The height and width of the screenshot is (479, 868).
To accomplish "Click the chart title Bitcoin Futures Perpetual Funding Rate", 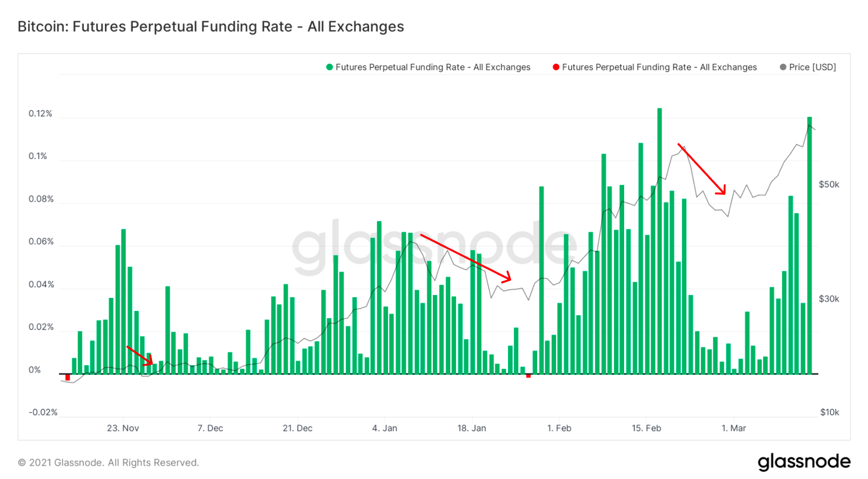I will pyautogui.click(x=210, y=27).
